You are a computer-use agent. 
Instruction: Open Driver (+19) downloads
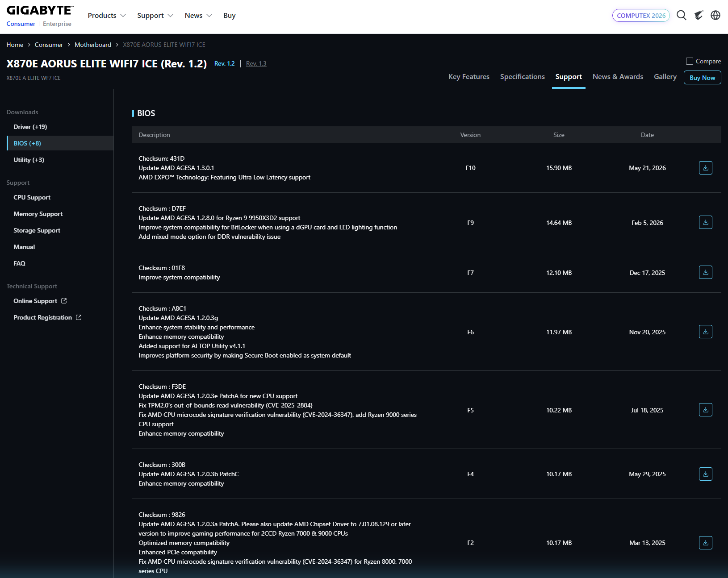(x=30, y=127)
